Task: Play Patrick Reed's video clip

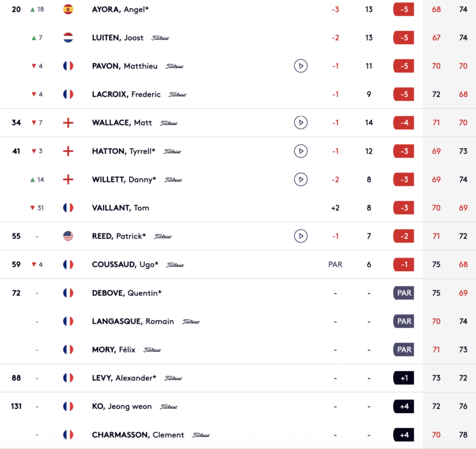Action: pos(300,236)
